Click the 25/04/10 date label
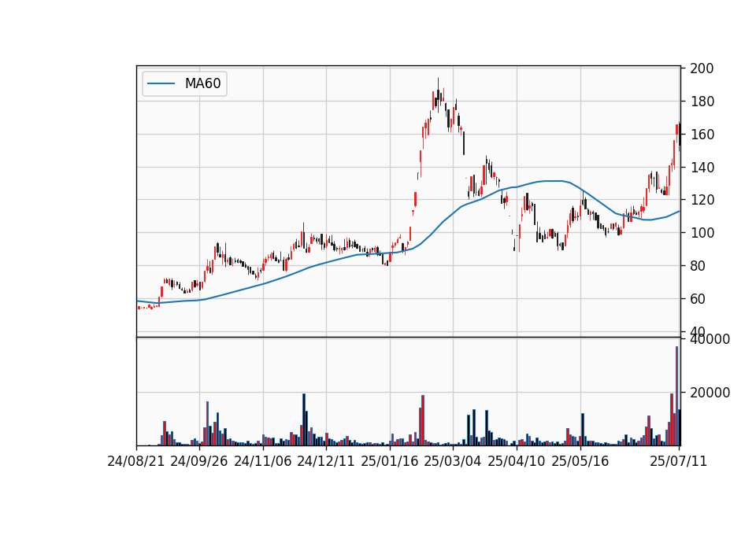The height and width of the screenshot is (543, 756). point(517,462)
